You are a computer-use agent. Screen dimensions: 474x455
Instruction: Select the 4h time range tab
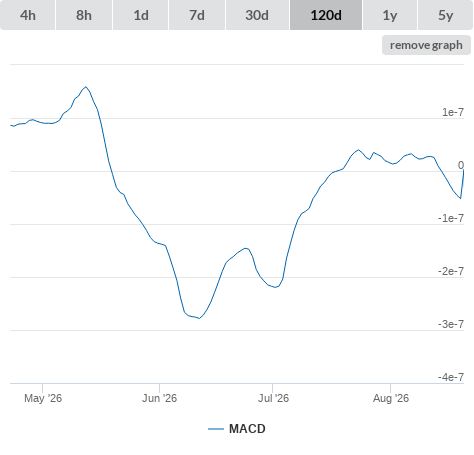pos(28,15)
